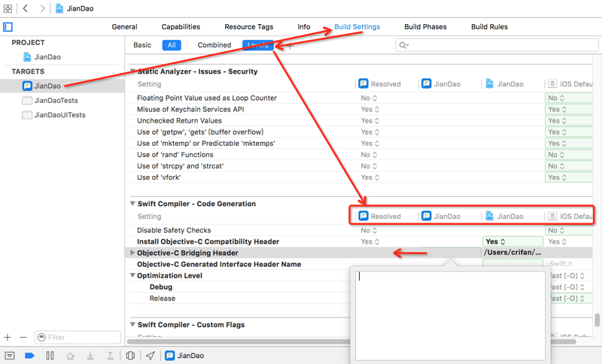Open the Build Phases tab
This screenshot has width=602, height=364.
pyautogui.click(x=425, y=27)
